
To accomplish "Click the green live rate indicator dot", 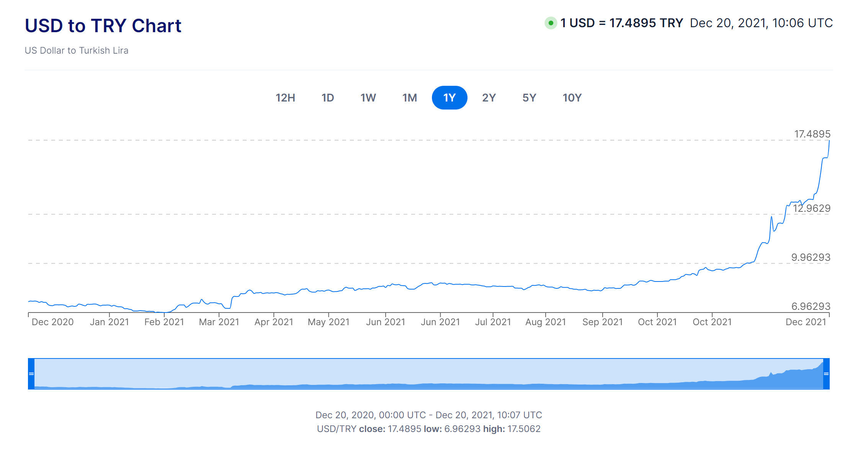I will 551,23.
